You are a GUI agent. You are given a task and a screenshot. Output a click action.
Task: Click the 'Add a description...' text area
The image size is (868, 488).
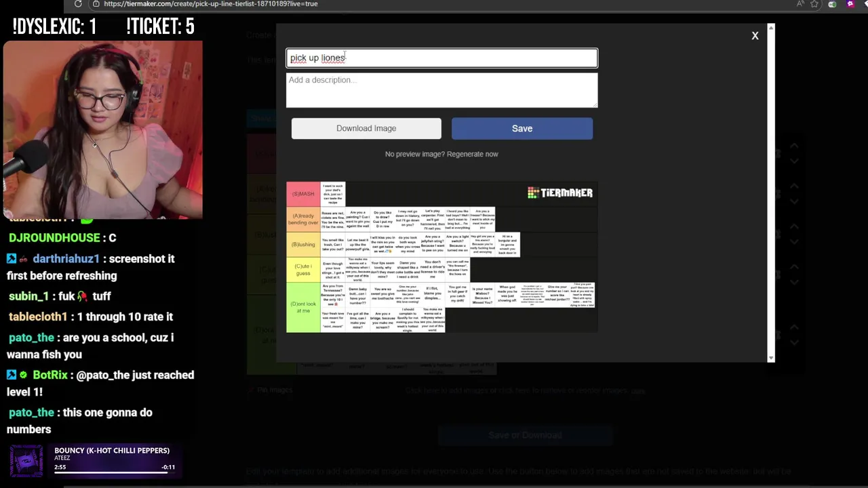coord(441,90)
